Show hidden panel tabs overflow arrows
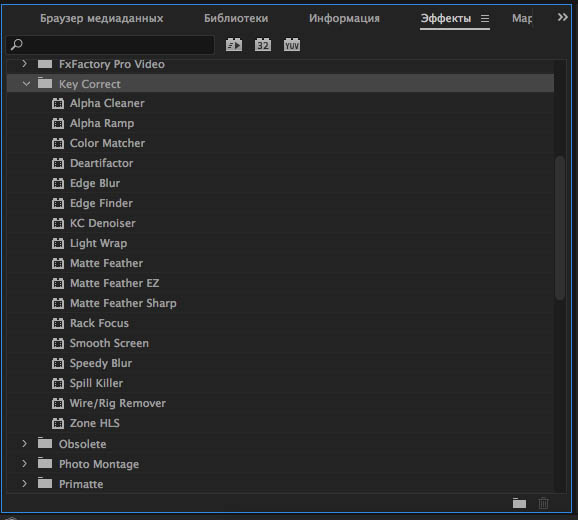Image resolution: width=578 pixels, height=520 pixels. (563, 17)
